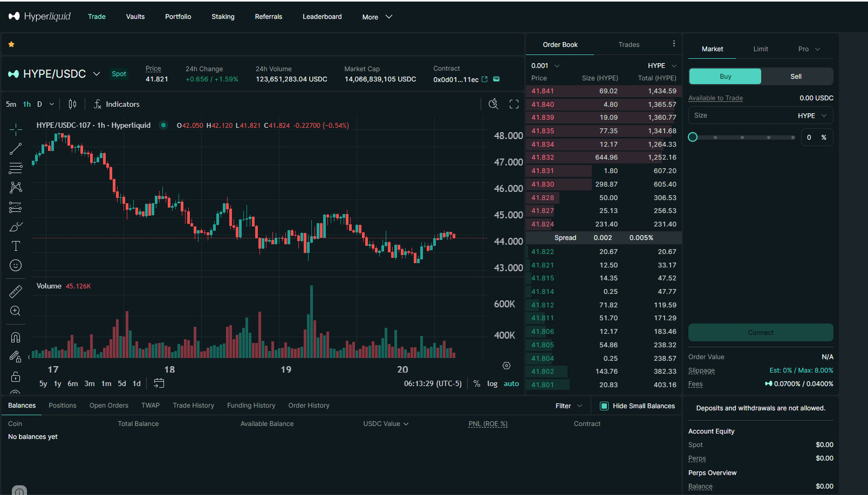Open the order book three-dot menu
Viewport: 868px width, 495px height.
(674, 44)
